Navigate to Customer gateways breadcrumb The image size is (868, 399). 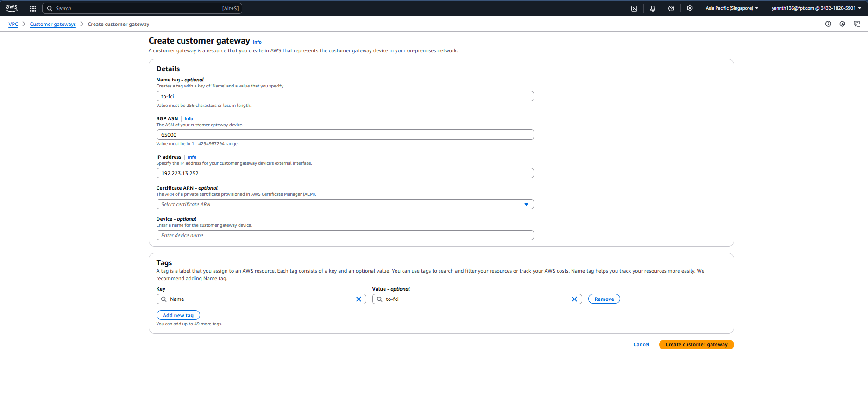click(53, 25)
